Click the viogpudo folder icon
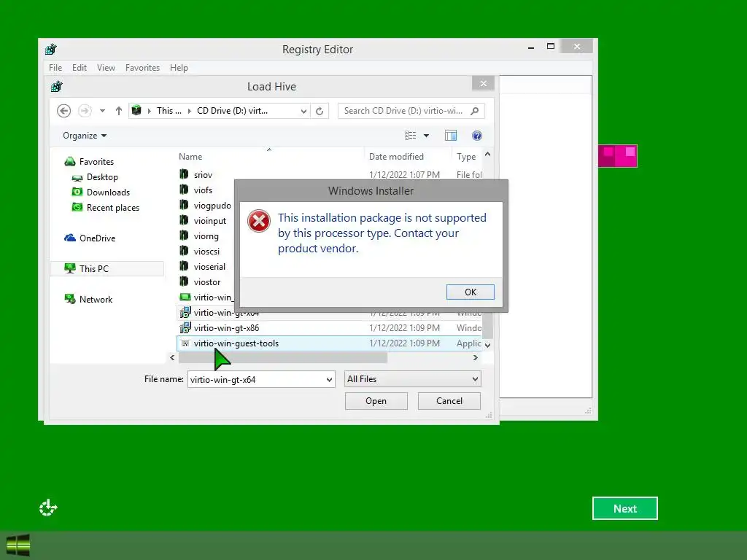747x560 pixels. [184, 205]
